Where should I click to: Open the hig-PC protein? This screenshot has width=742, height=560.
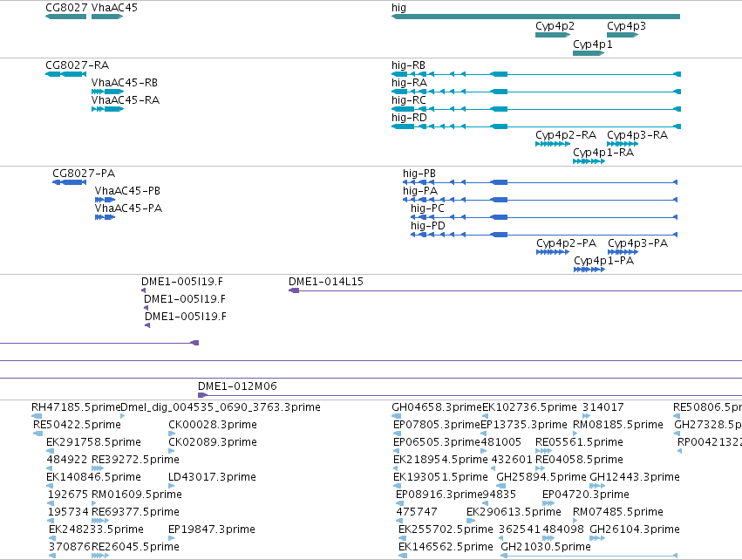pyautogui.click(x=544, y=217)
